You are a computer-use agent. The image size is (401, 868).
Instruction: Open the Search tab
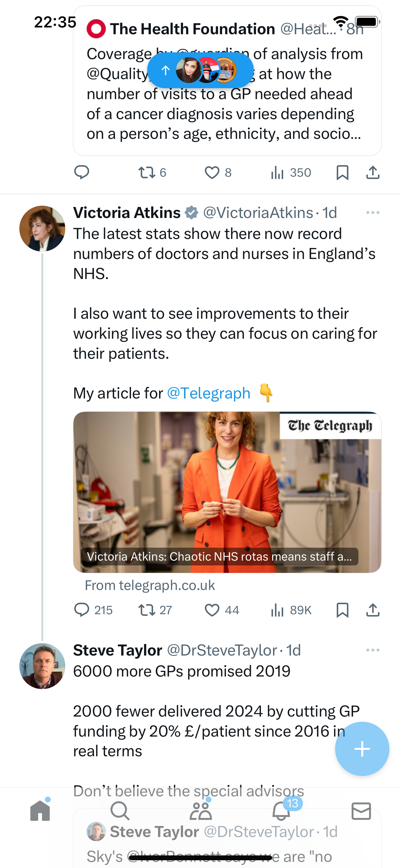[x=120, y=810]
